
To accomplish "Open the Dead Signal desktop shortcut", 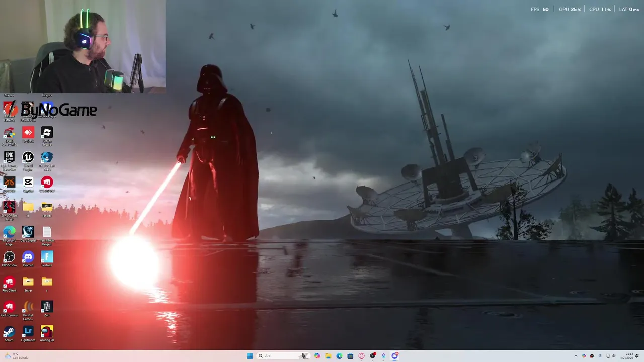I will [x=28, y=234].
